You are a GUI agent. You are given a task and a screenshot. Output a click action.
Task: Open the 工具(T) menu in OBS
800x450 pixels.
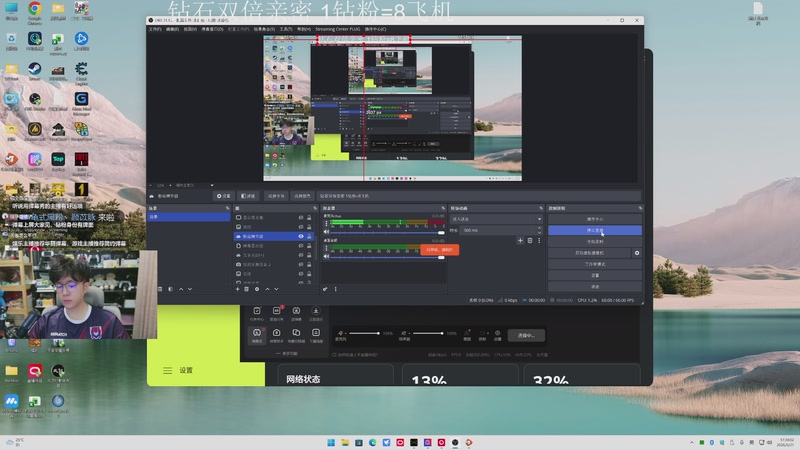(286, 29)
